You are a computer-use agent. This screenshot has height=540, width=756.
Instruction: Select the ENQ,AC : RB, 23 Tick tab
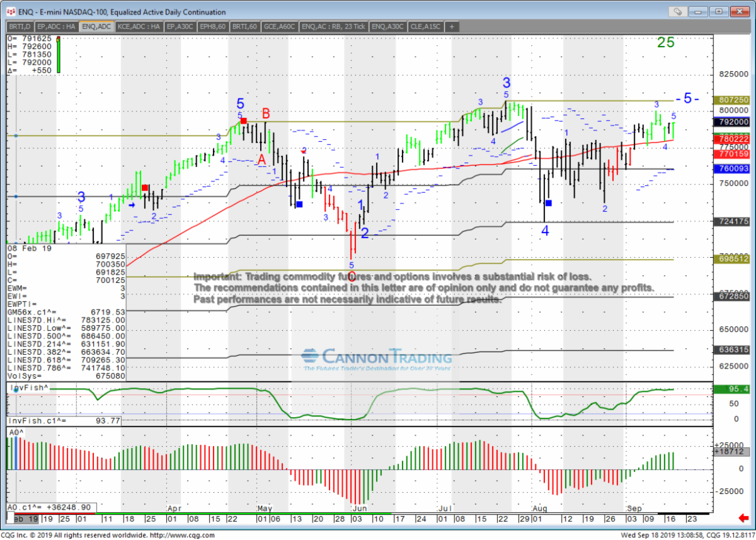(334, 26)
